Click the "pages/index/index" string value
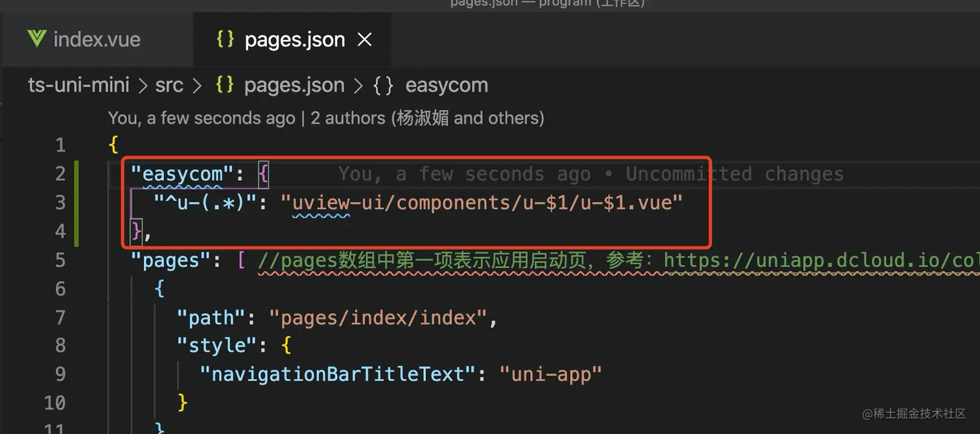980x434 pixels. (377, 317)
